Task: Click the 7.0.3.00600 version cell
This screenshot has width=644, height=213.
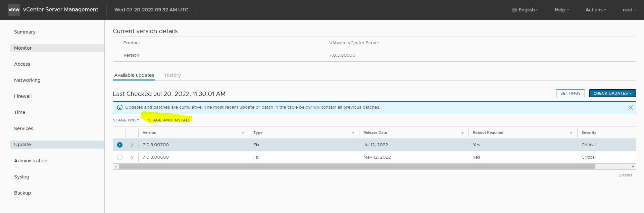Action: point(156,157)
